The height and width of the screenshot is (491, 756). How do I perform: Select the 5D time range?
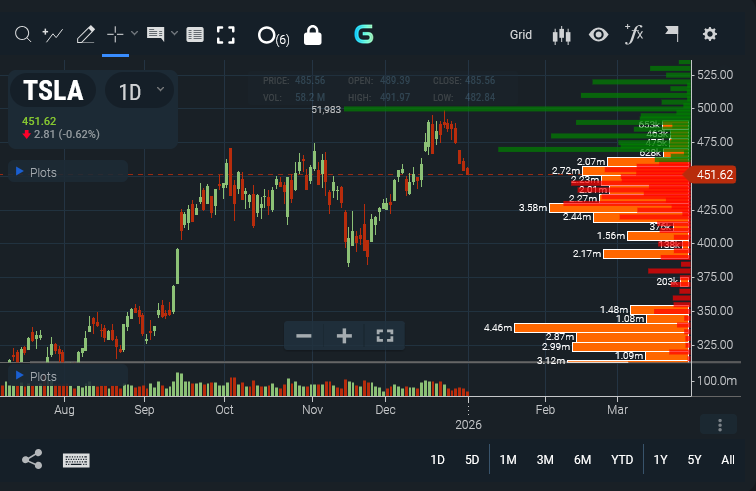click(x=472, y=460)
